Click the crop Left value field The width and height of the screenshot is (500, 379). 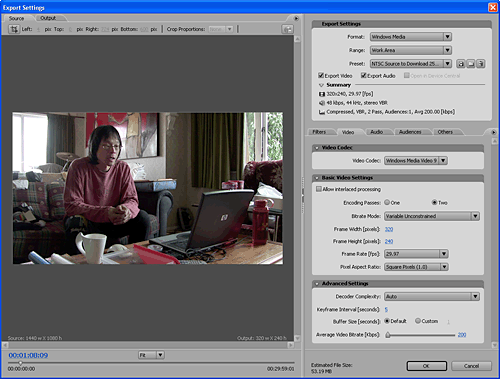[x=38, y=29]
